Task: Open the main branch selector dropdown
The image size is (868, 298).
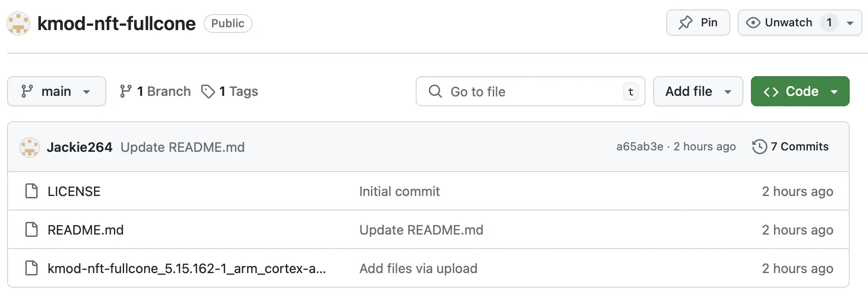Action: (56, 91)
